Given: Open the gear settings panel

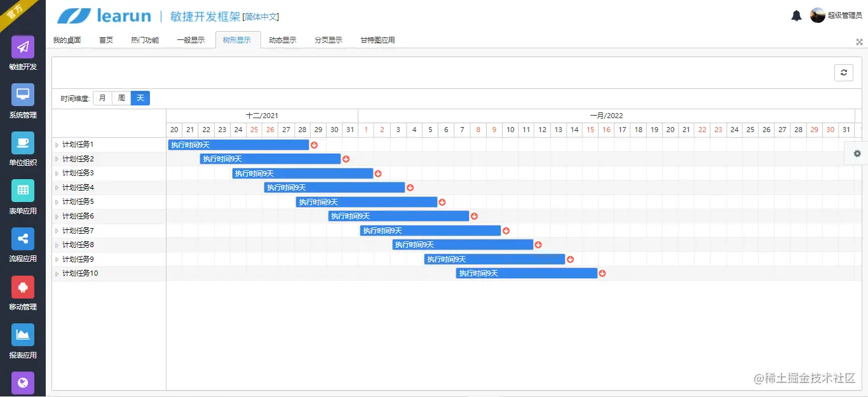Looking at the screenshot, I should [x=857, y=153].
